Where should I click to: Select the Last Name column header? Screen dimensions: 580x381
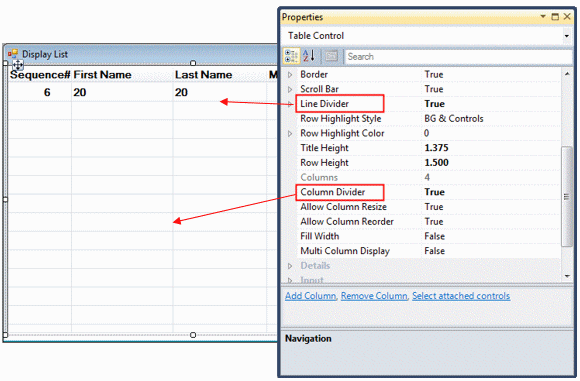click(x=203, y=75)
